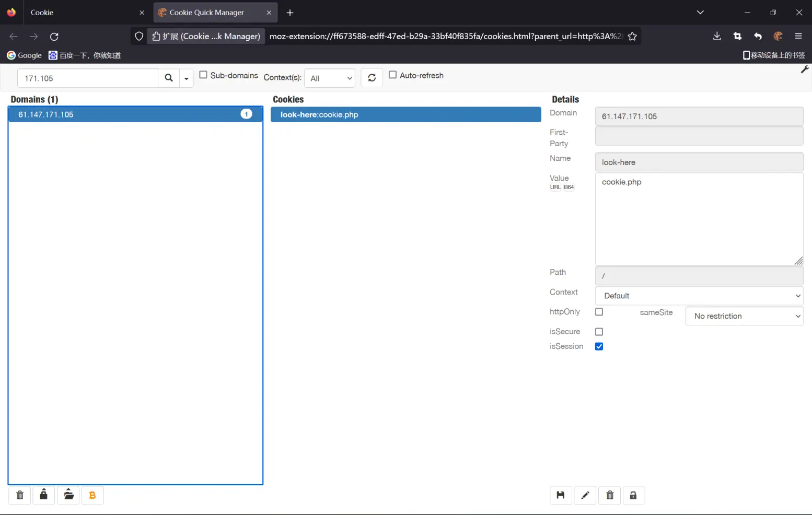Click the refresh cookies icon button
Viewport: 812px width, 515px height.
pos(372,78)
